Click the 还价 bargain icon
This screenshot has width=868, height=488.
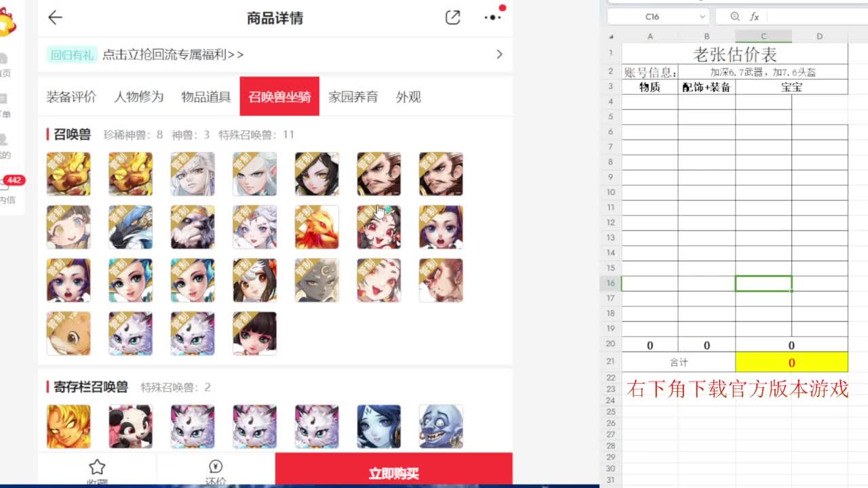tap(216, 466)
